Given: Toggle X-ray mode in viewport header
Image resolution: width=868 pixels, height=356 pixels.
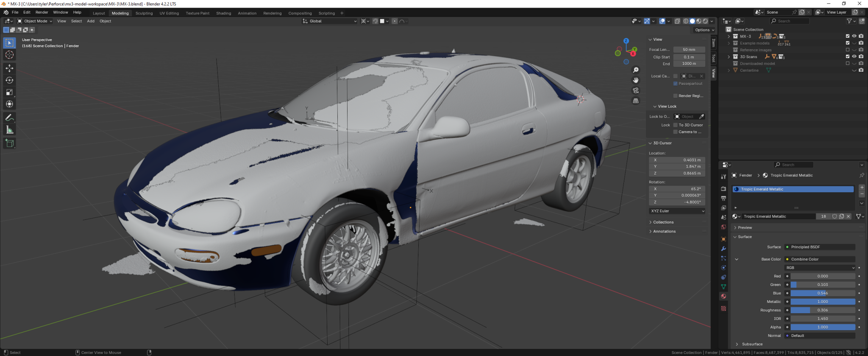Looking at the screenshot, I should click(677, 21).
